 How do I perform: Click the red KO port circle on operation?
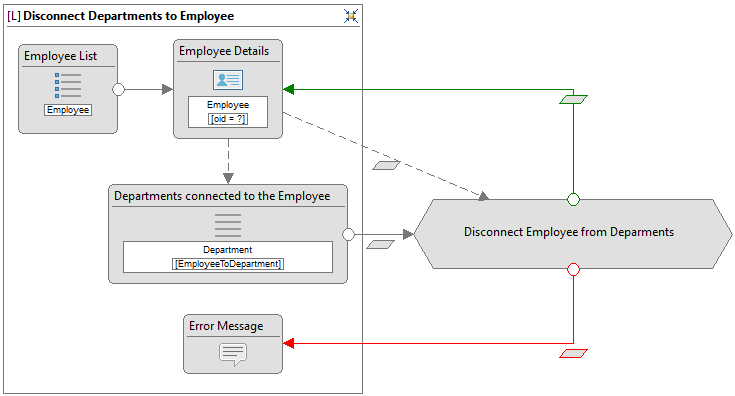[x=573, y=269]
